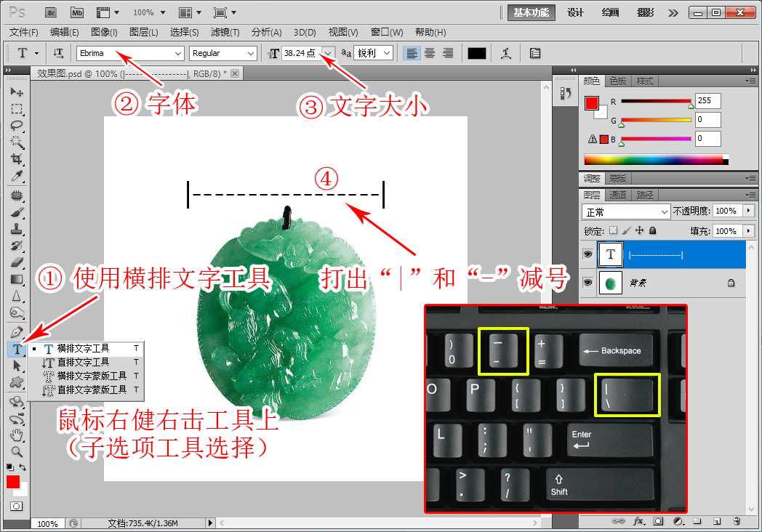
Task: Enable lock transparent pixels in Layers panel
Action: tap(613, 230)
